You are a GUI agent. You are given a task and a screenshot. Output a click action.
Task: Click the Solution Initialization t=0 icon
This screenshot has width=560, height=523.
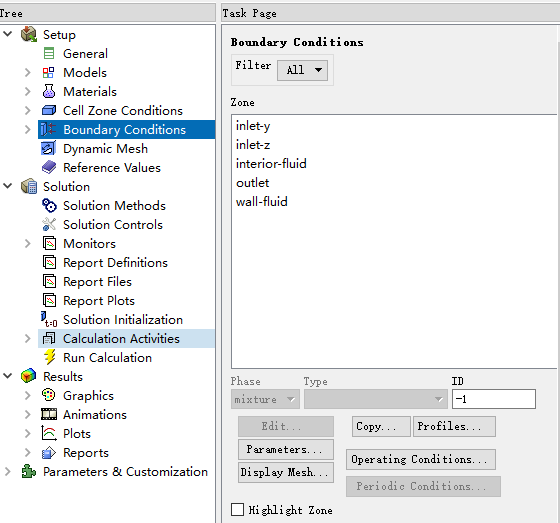tap(49, 319)
